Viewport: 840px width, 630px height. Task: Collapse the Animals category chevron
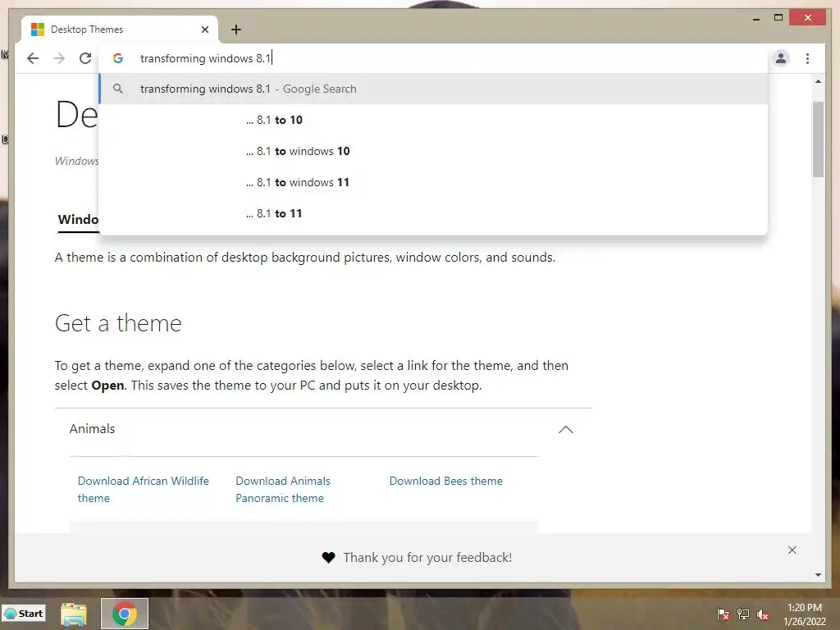pyautogui.click(x=566, y=430)
